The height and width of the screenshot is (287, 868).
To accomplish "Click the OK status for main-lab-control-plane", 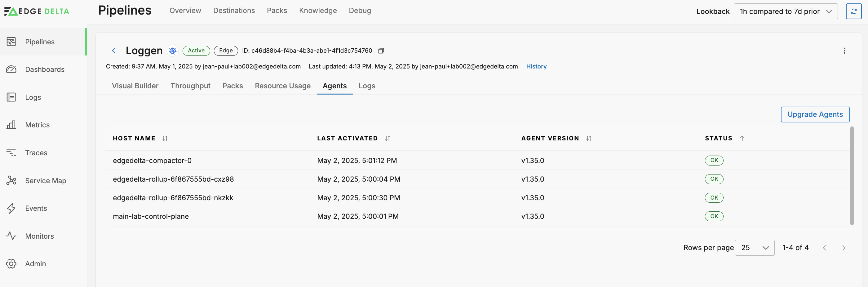I will [714, 216].
